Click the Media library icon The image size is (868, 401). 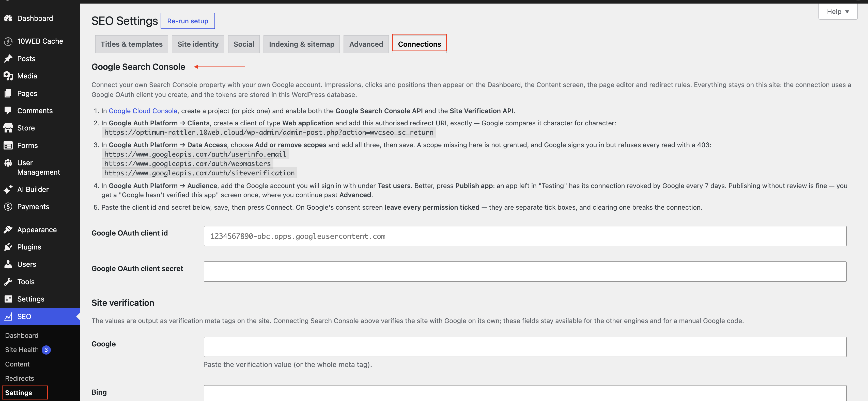click(8, 76)
